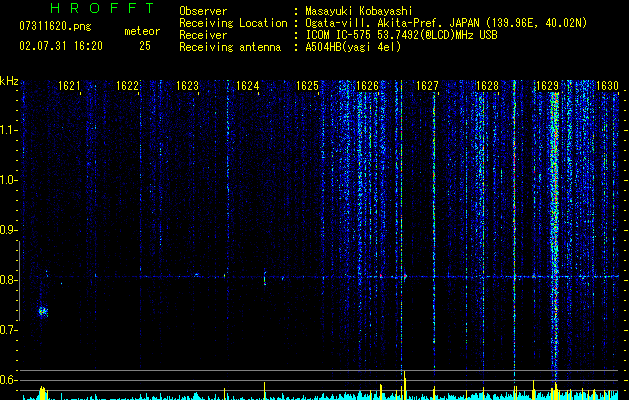The width and height of the screenshot is (629, 400).
Task: Click the A504HB(yagi 4el) antenna text
Action: pyautogui.click(x=353, y=47)
